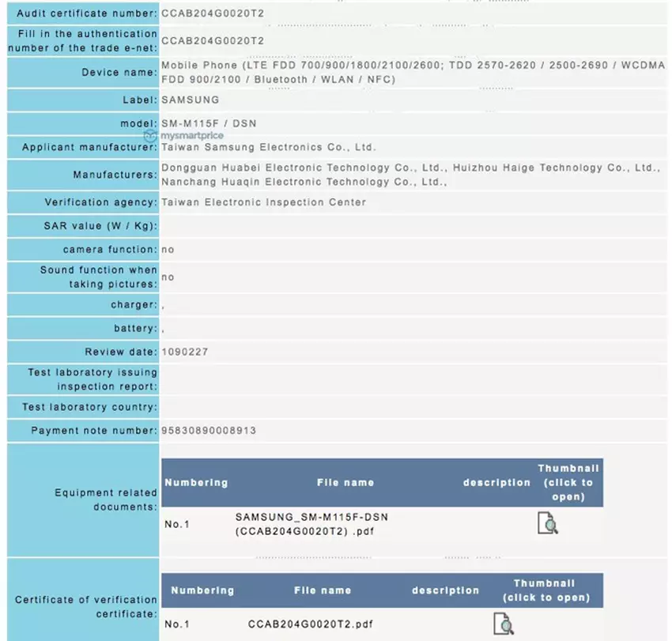Viewport: 672px width, 641px height.
Task: Select the review date 1090227
Action: (184, 352)
